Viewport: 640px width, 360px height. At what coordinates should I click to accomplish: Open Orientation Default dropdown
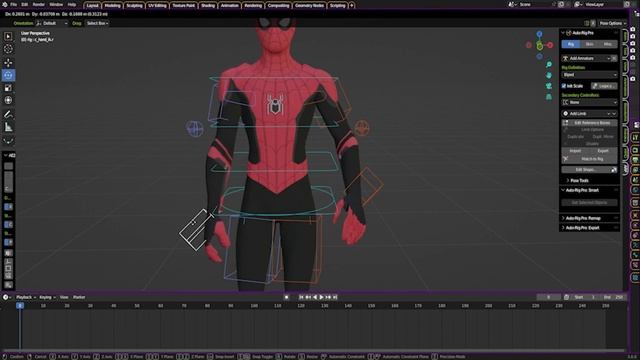[x=52, y=23]
